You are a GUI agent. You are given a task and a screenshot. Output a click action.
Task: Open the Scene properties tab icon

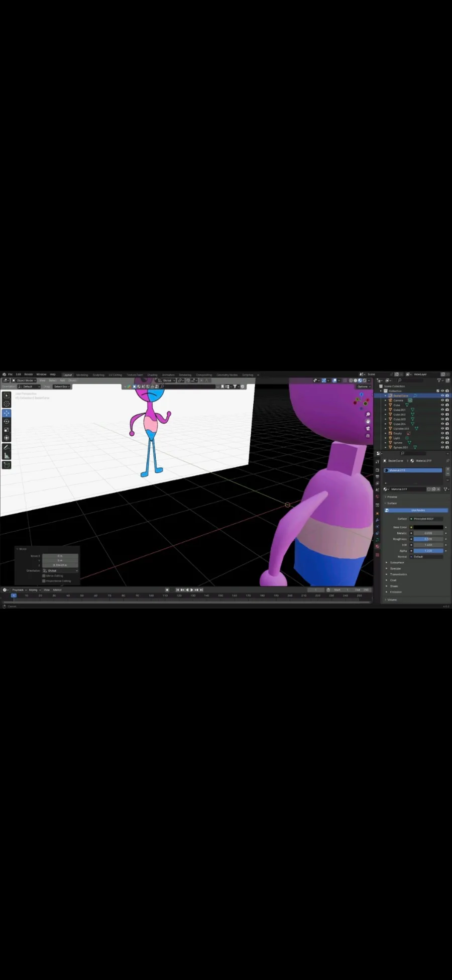tap(377, 489)
